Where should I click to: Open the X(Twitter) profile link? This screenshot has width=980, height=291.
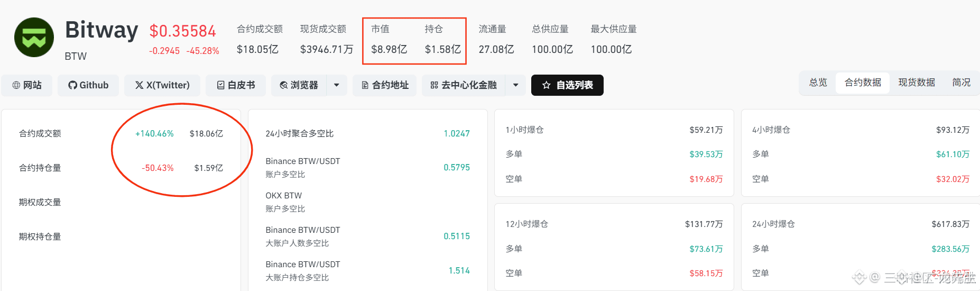point(162,85)
